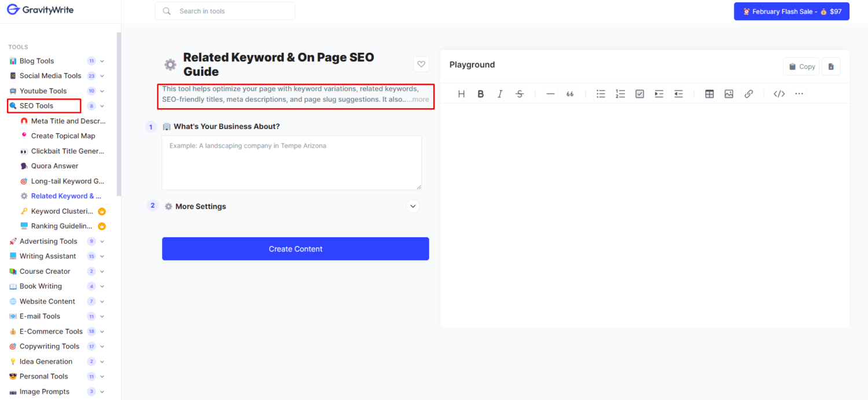This screenshot has height=400, width=868.
Task: Insert a blockquote in the editor
Action: click(x=570, y=94)
